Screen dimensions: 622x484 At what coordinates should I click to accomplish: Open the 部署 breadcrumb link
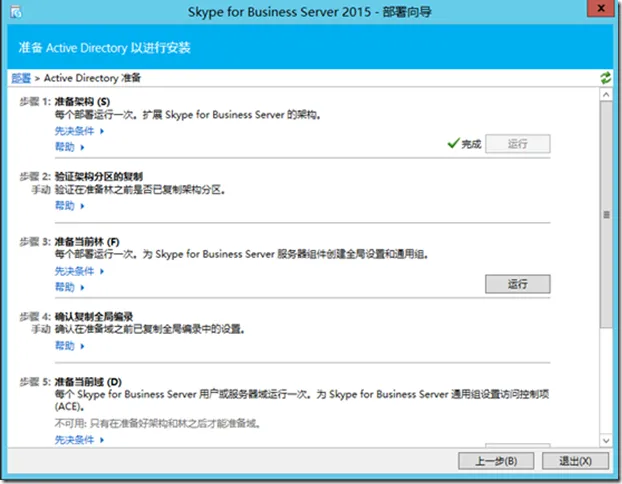click(x=21, y=78)
